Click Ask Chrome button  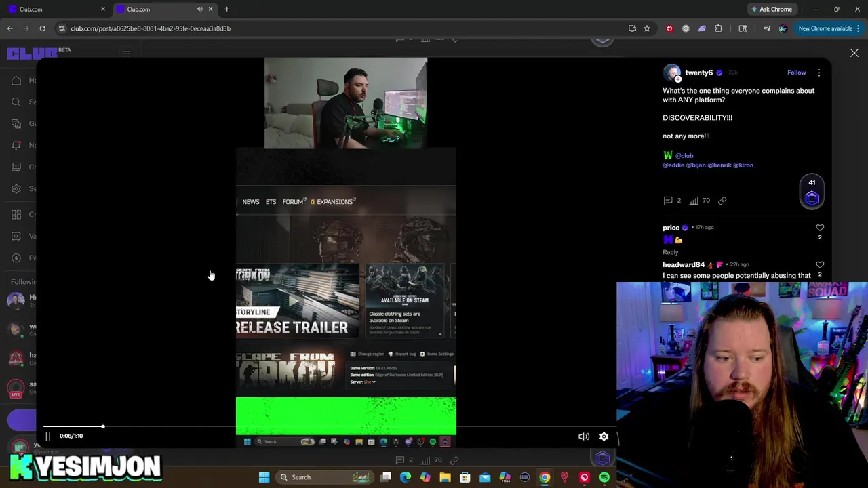[772, 9]
